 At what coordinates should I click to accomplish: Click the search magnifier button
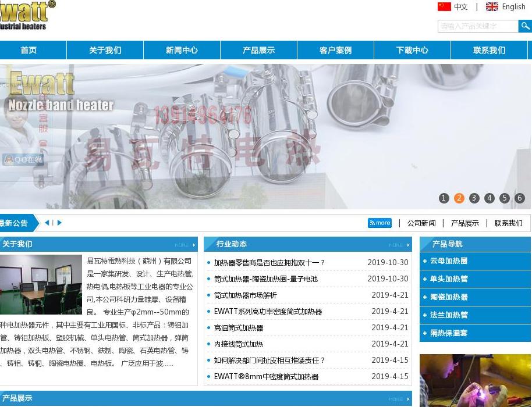coord(525,26)
